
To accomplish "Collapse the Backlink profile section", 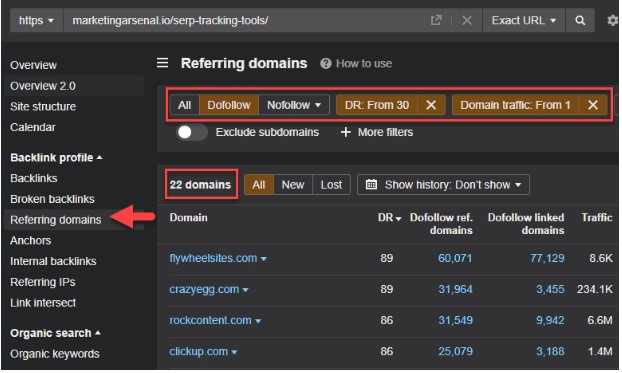I will click(56, 158).
